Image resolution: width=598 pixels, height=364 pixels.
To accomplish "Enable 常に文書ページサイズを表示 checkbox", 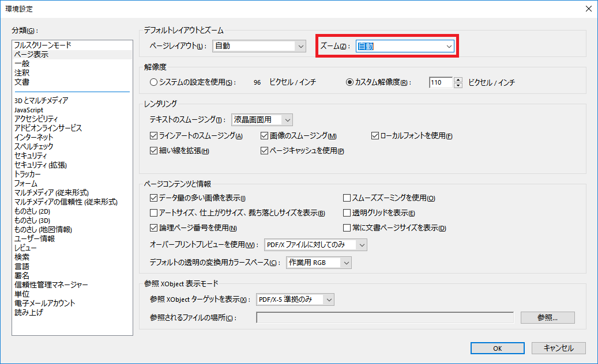I will click(x=347, y=227).
